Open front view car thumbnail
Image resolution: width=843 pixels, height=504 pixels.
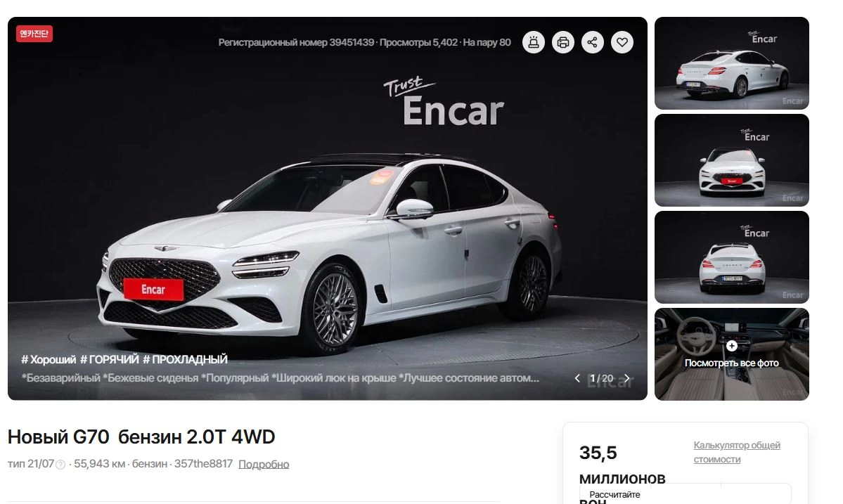732,160
